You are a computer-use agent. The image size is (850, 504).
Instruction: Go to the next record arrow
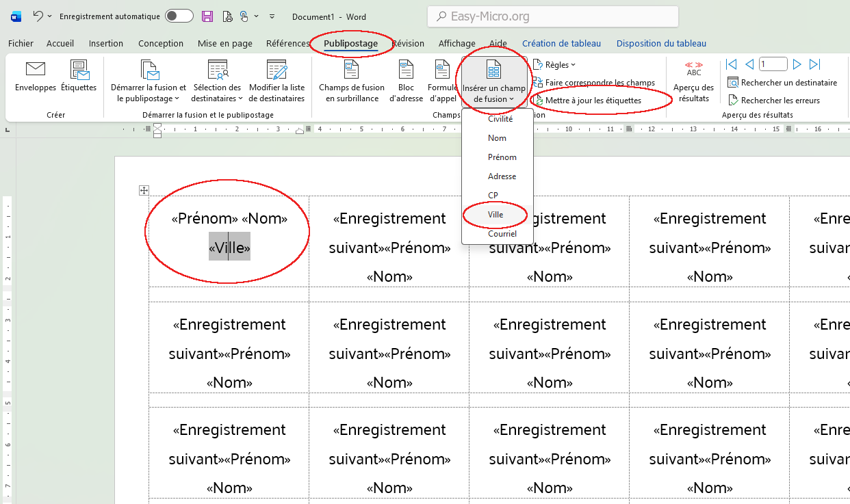click(x=797, y=64)
